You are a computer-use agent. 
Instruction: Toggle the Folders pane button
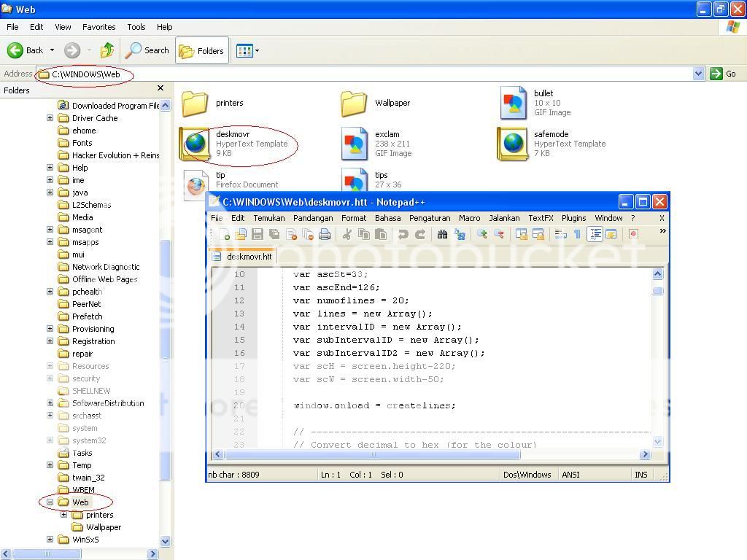pyautogui.click(x=202, y=50)
